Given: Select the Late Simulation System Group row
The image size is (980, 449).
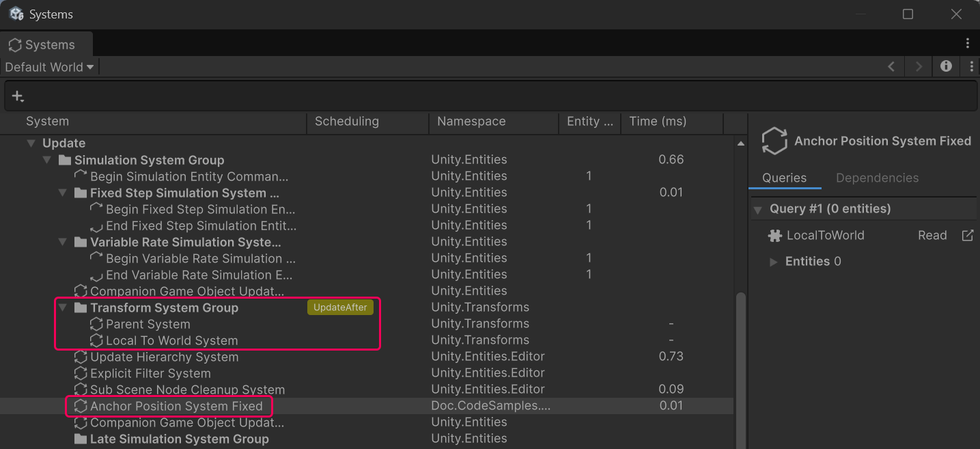Looking at the screenshot, I should (367, 439).
